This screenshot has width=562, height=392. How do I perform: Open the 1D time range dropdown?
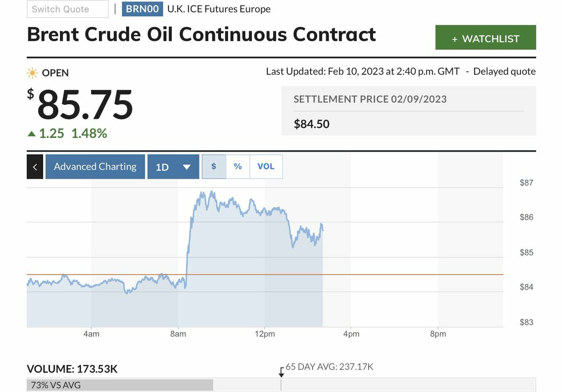click(173, 167)
